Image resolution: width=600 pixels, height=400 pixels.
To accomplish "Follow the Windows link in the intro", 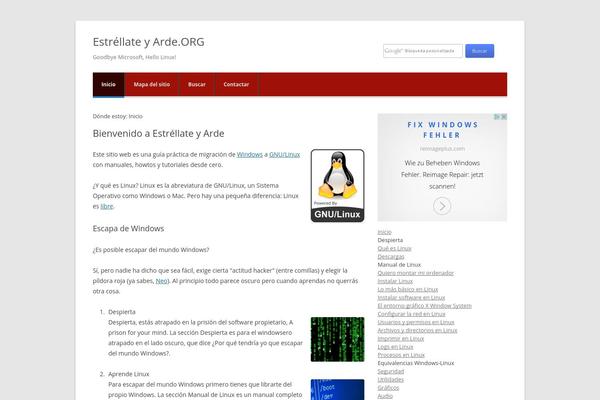I will point(249,155).
